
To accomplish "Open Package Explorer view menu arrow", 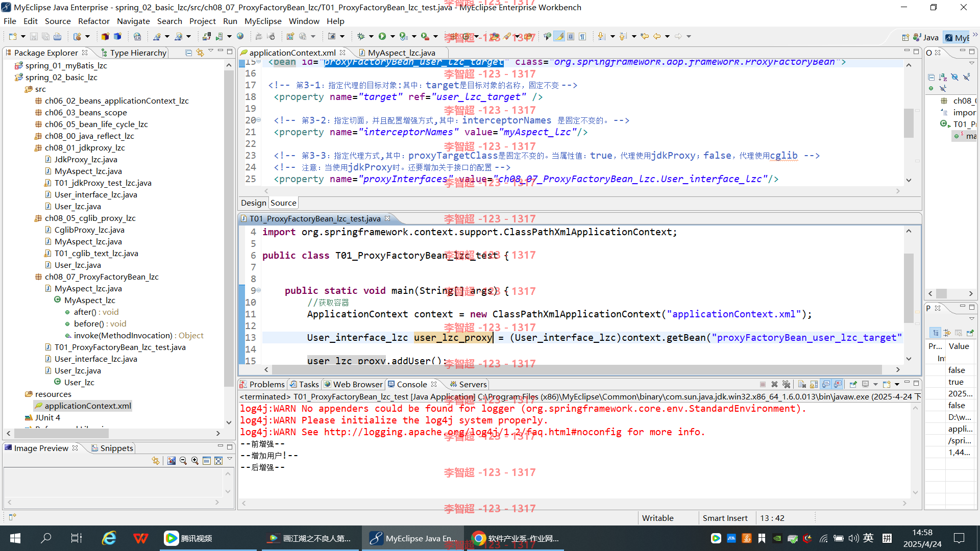I will (210, 52).
